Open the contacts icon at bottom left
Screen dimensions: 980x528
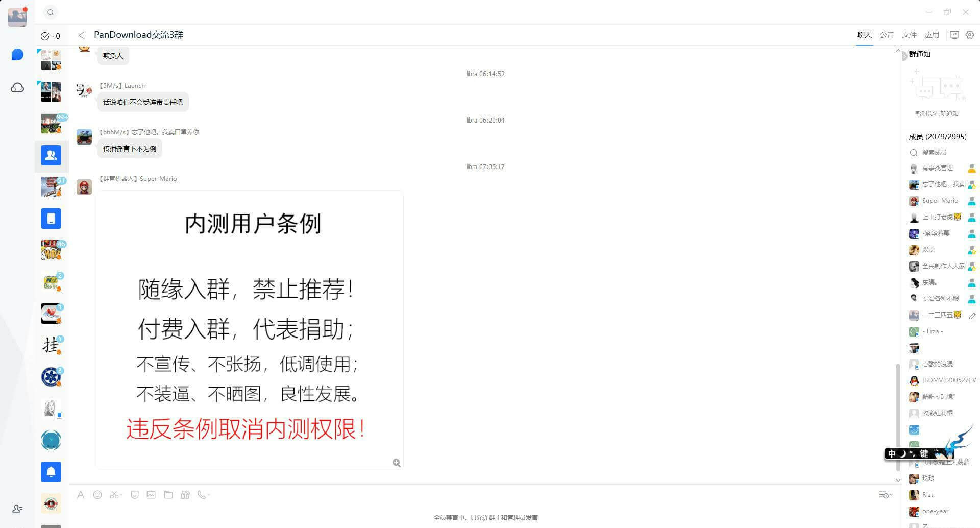(17, 509)
